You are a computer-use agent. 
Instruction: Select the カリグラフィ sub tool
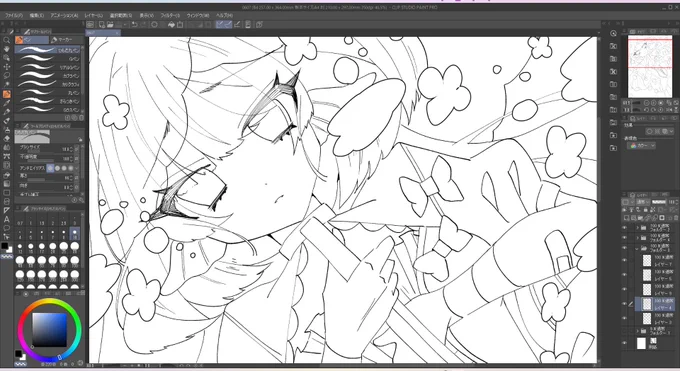click(x=48, y=84)
